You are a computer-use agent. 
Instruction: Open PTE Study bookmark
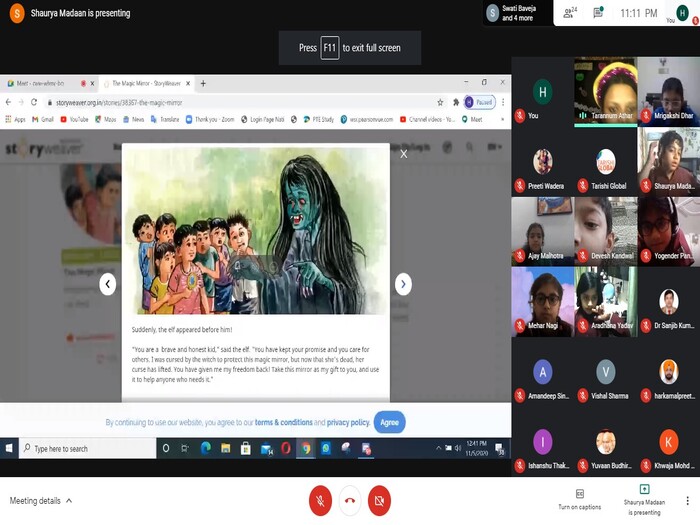[318, 119]
